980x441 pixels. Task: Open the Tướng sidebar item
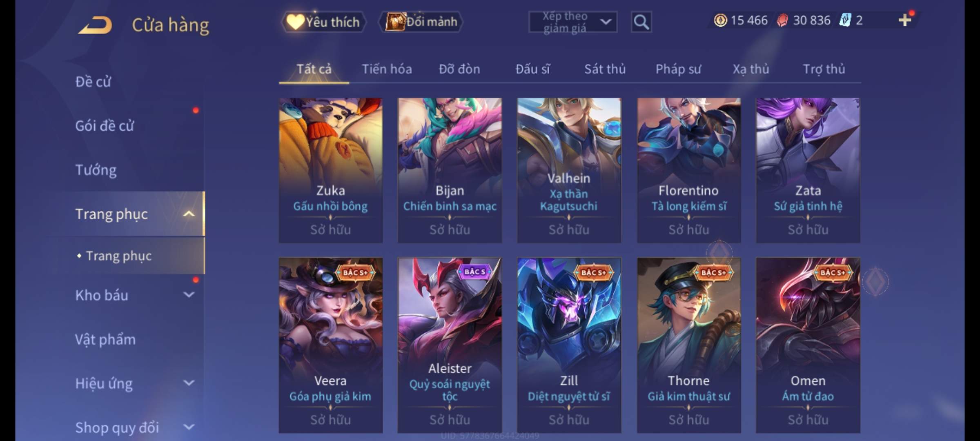[x=96, y=170]
